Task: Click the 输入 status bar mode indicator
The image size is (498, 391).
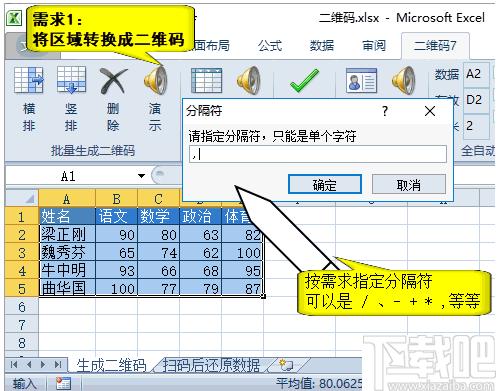Action: coord(24,384)
